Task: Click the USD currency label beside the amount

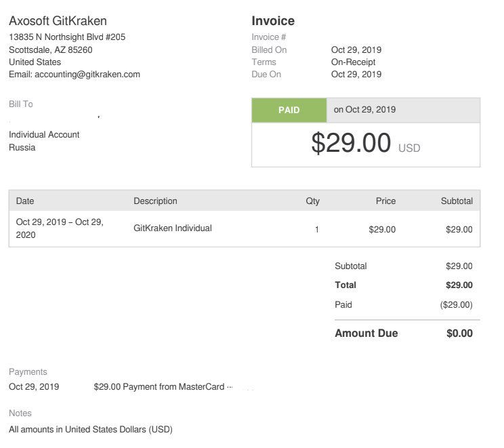Action: [x=409, y=148]
